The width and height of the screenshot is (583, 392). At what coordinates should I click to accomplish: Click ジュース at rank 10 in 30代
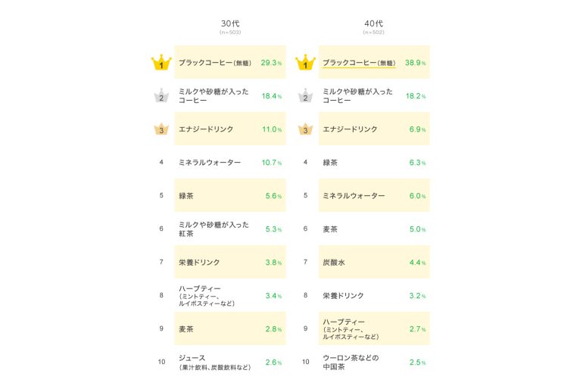192,358
